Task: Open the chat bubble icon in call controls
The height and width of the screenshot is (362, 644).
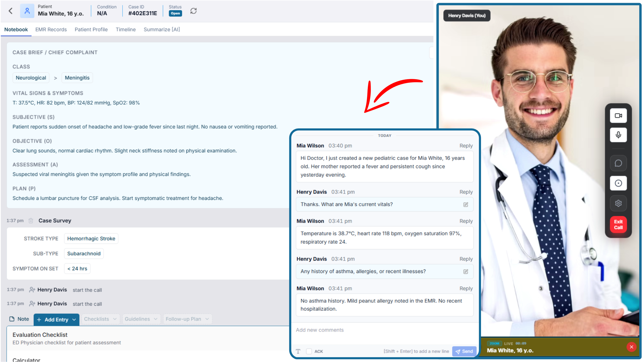Action: [618, 163]
